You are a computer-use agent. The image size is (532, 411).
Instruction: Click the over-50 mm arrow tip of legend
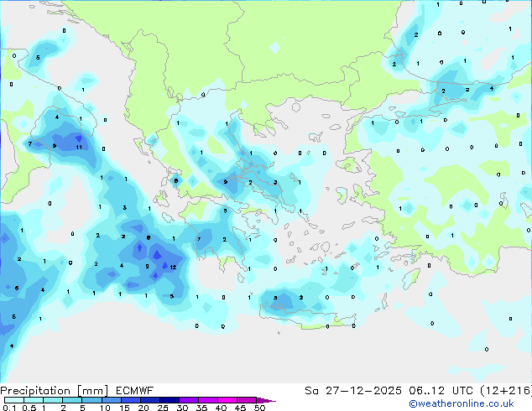point(266,400)
